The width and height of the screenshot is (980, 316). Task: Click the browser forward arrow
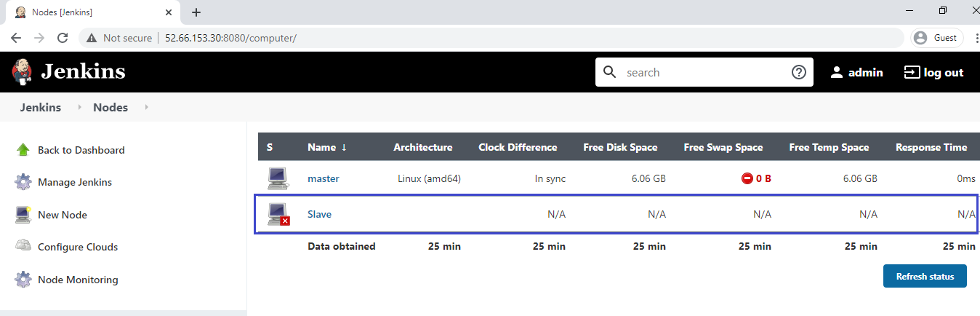point(39,38)
